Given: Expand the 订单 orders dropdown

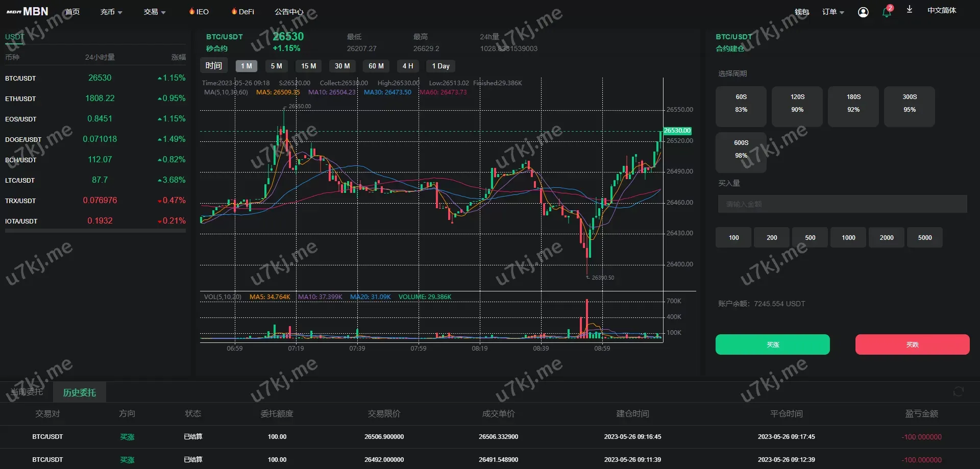Looking at the screenshot, I should point(833,12).
